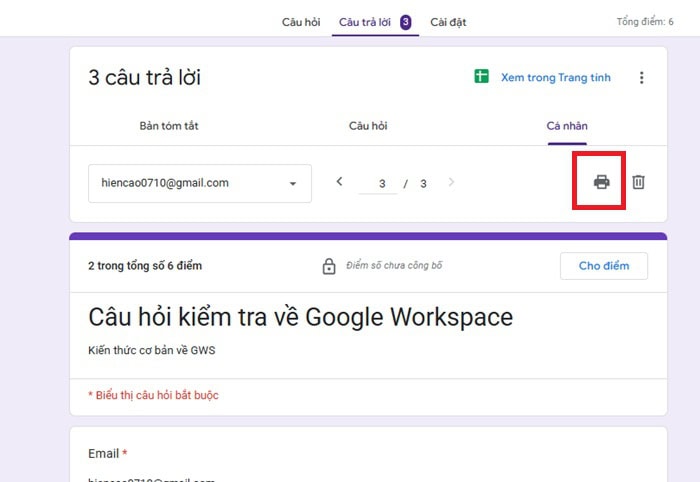Open the three-dot more options menu
This screenshot has width=700, height=482.
pos(642,78)
